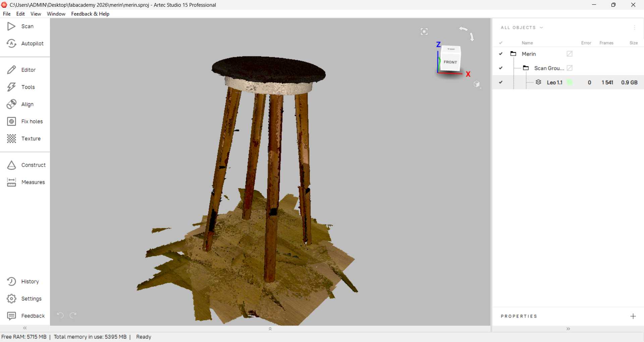Click the downward rotate arrow near cube

click(x=472, y=37)
